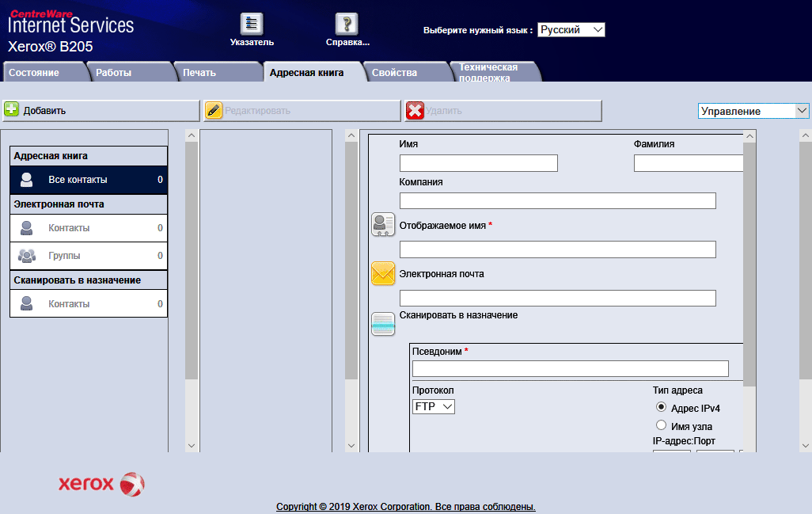Click the contact list scrollbar up arrow

coord(351,135)
